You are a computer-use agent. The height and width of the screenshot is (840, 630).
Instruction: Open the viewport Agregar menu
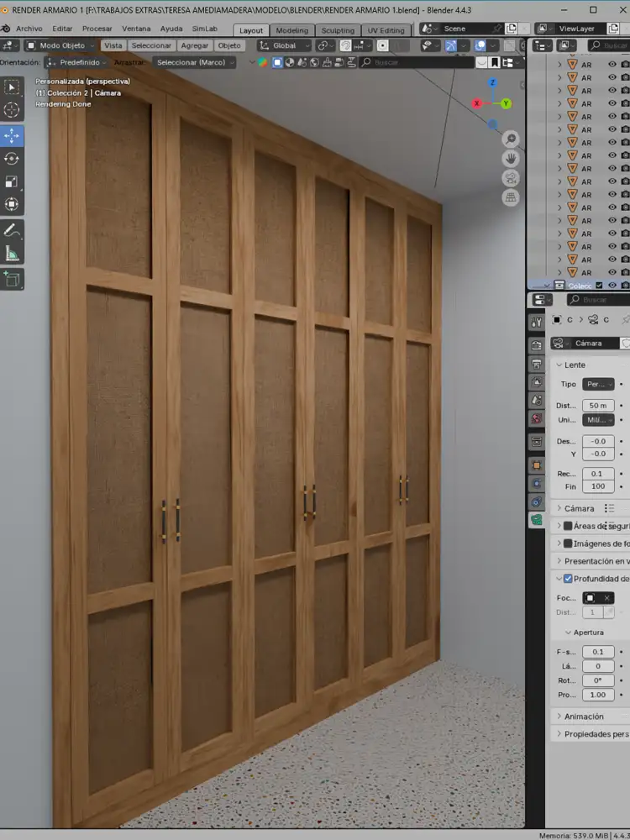click(195, 45)
